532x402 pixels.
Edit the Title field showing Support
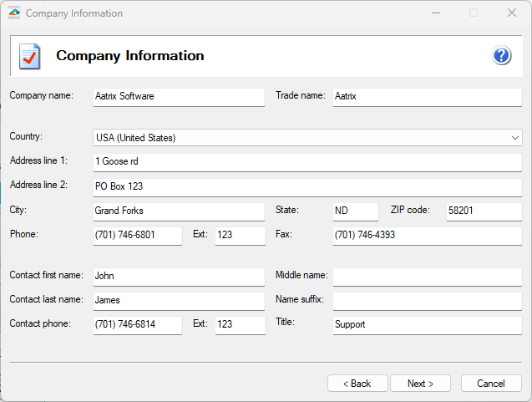coord(427,326)
